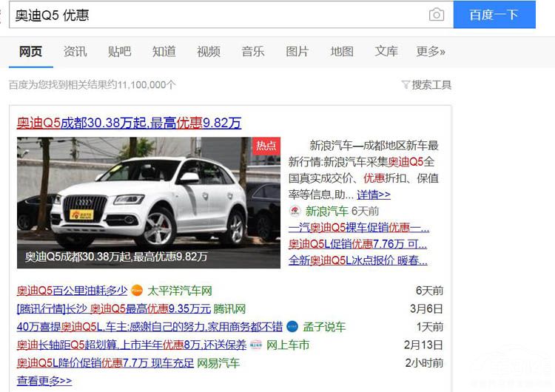Click the 太平洋汽车网 source name
The height and width of the screenshot is (392, 555).
(180, 291)
